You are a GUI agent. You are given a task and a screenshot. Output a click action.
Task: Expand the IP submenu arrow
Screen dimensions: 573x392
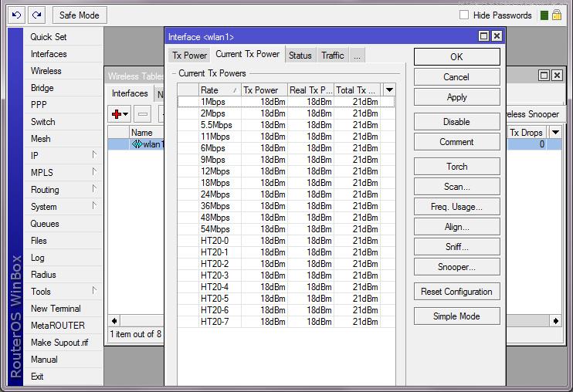pos(94,155)
